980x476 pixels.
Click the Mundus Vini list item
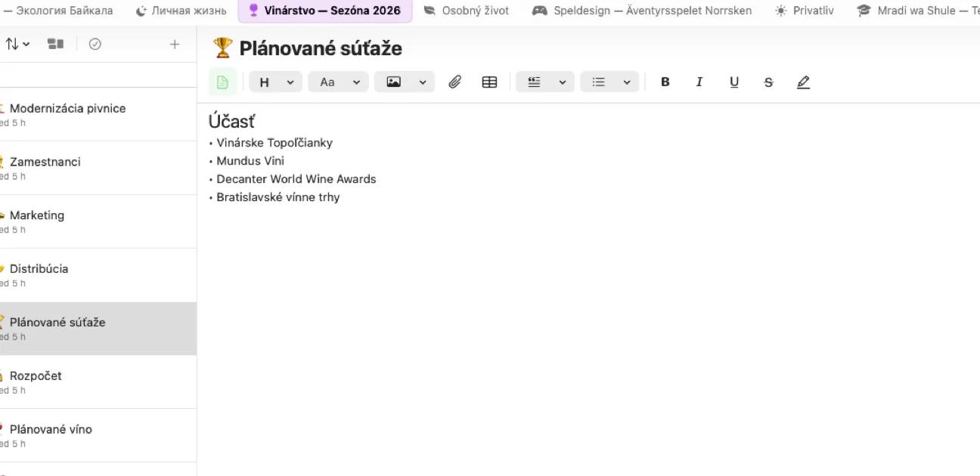click(x=250, y=161)
